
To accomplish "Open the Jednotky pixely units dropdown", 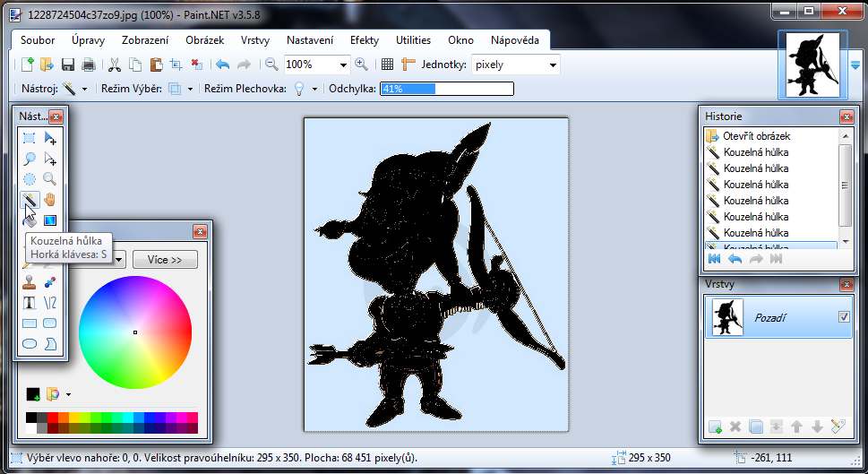I will [x=553, y=65].
